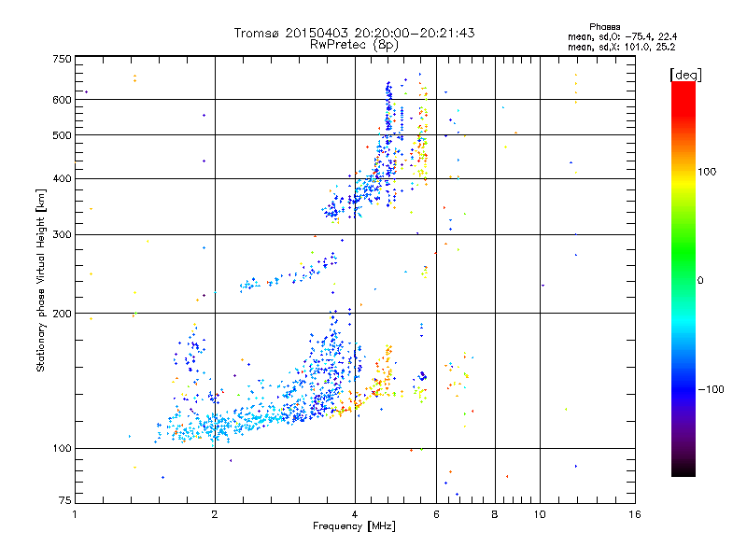Click the y-axis tick label '400'
The height and width of the screenshot is (560, 747).
click(x=62, y=179)
